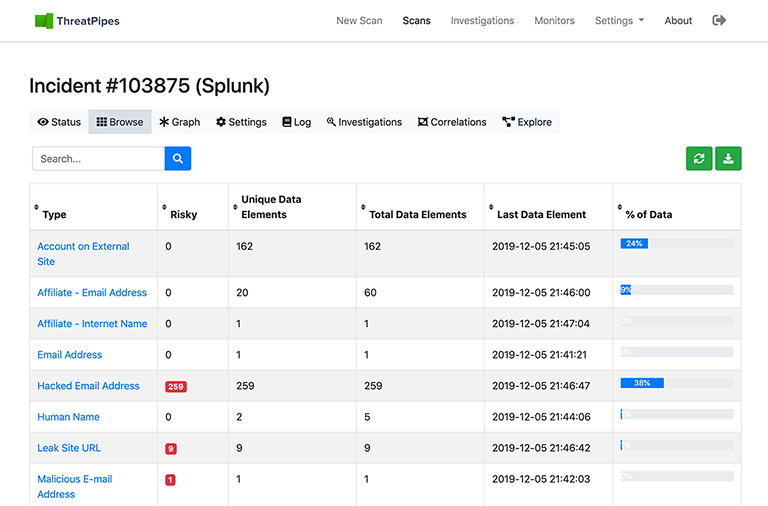Click the green refresh icon button

pyautogui.click(x=699, y=158)
